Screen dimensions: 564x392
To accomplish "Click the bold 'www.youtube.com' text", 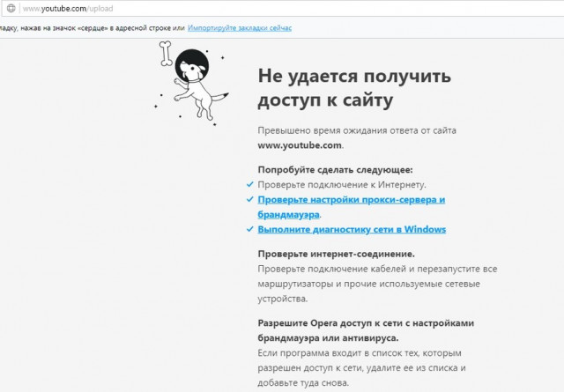I will click(300, 145).
